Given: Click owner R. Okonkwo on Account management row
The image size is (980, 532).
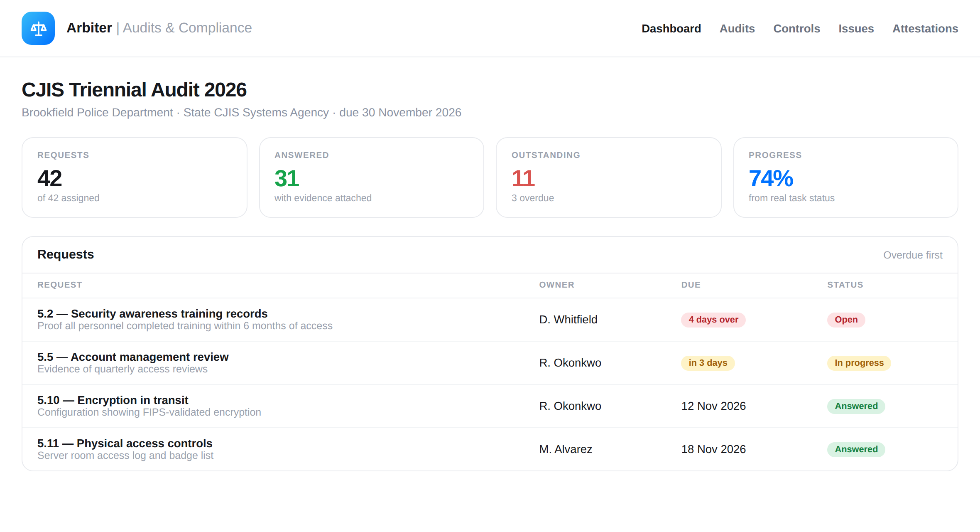Looking at the screenshot, I should [570, 363].
